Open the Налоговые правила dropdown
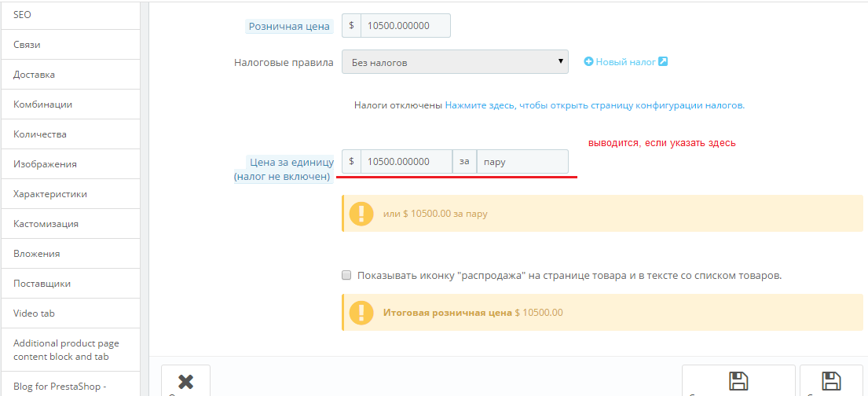 [455, 63]
